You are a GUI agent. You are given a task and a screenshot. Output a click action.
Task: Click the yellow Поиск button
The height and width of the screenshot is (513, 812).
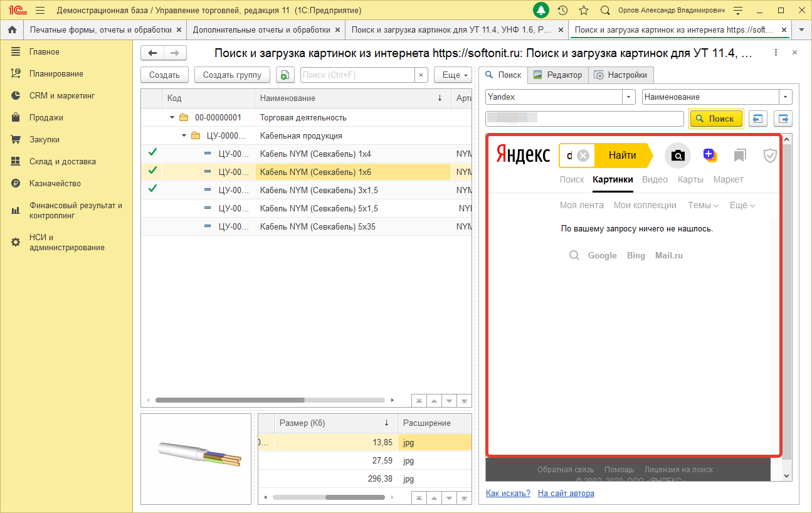pyautogui.click(x=715, y=119)
